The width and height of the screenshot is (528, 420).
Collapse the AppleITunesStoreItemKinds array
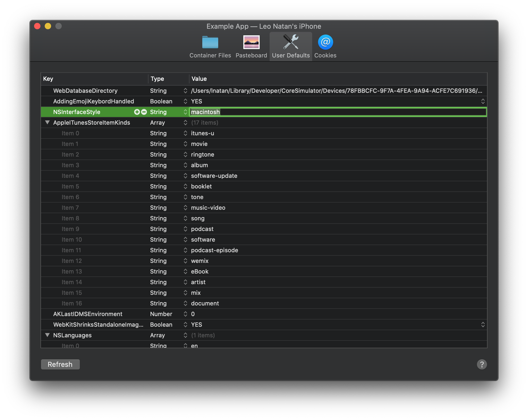pos(47,123)
